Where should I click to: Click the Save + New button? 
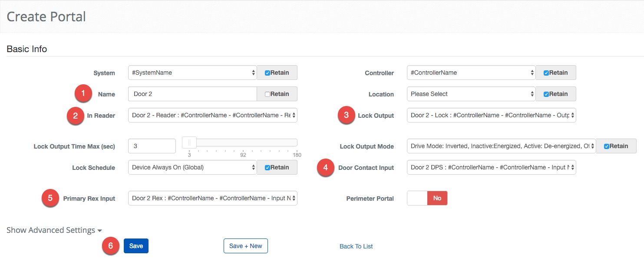[245, 246]
